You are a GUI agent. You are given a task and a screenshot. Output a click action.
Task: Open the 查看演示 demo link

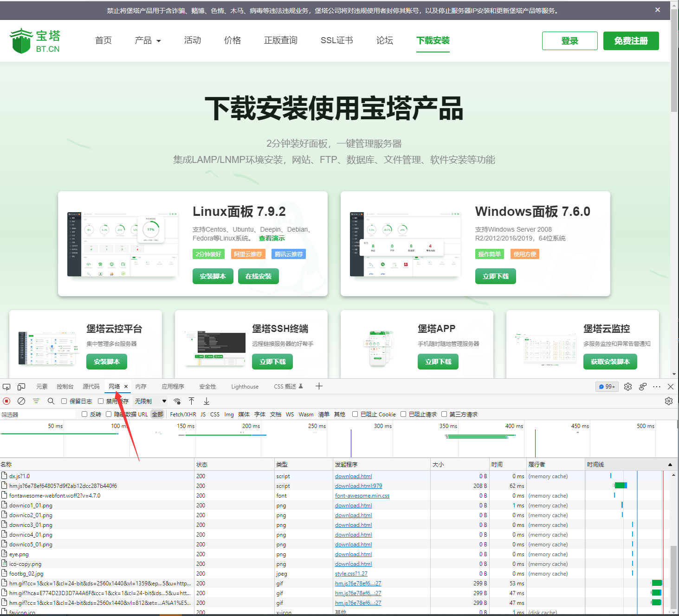click(272, 238)
